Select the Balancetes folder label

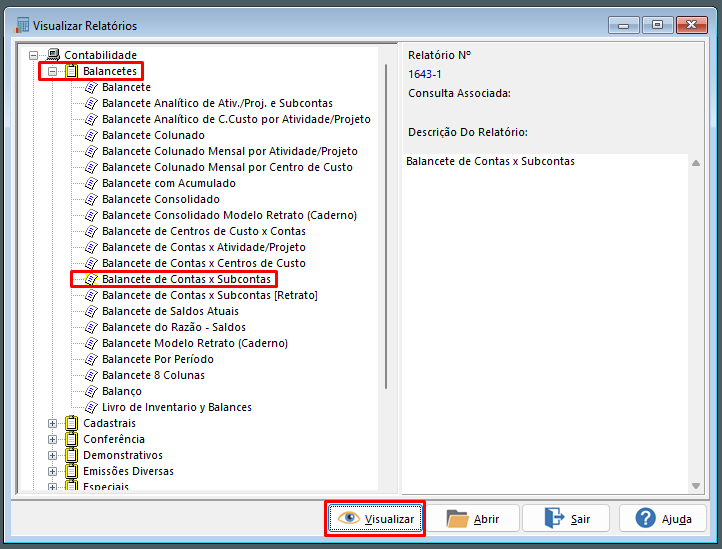coord(110,71)
